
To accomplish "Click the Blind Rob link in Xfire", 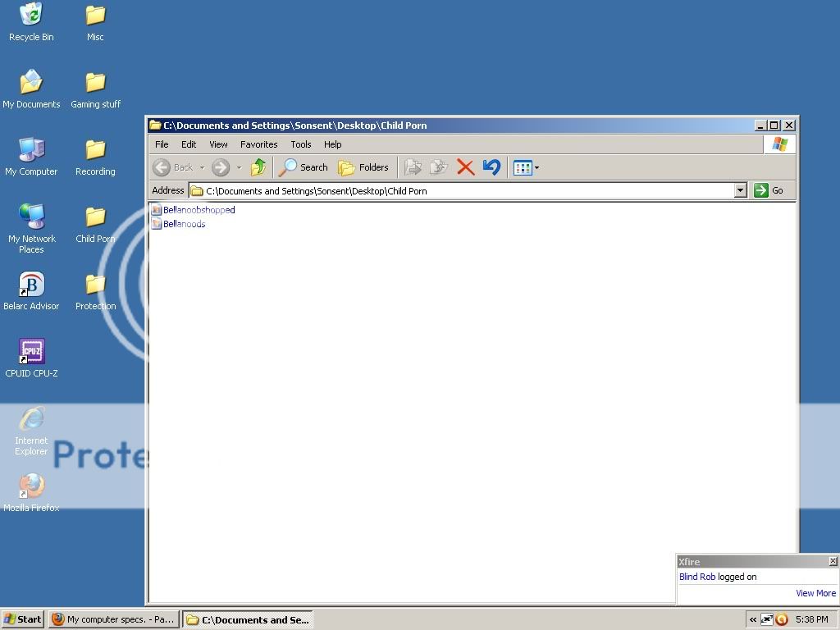I will [697, 577].
